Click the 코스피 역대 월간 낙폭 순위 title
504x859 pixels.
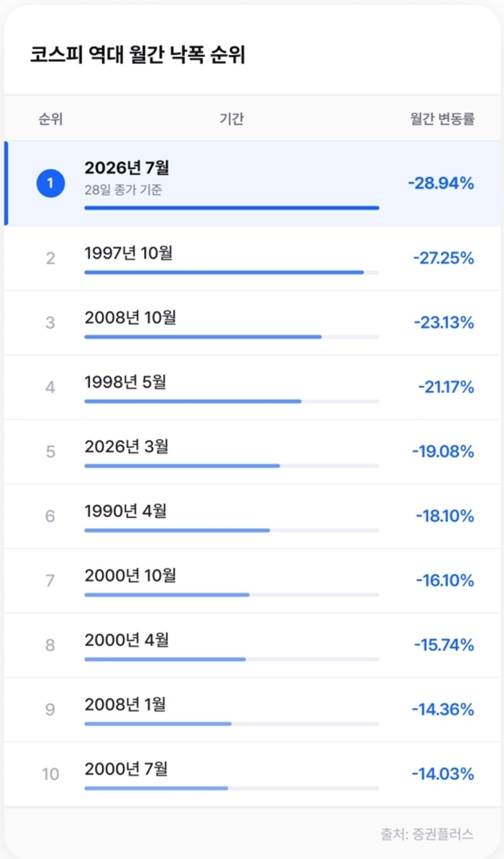pyautogui.click(x=138, y=55)
